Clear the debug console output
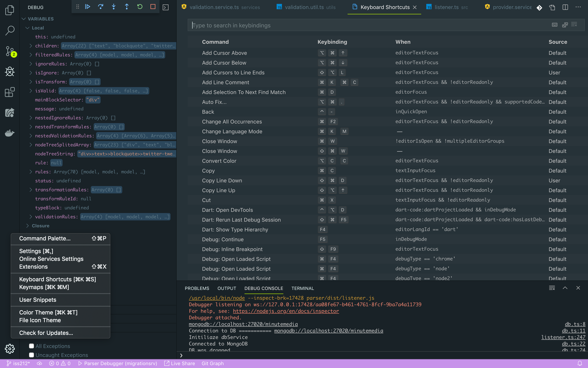Screen dimensions: 588x368 [x=552, y=288]
